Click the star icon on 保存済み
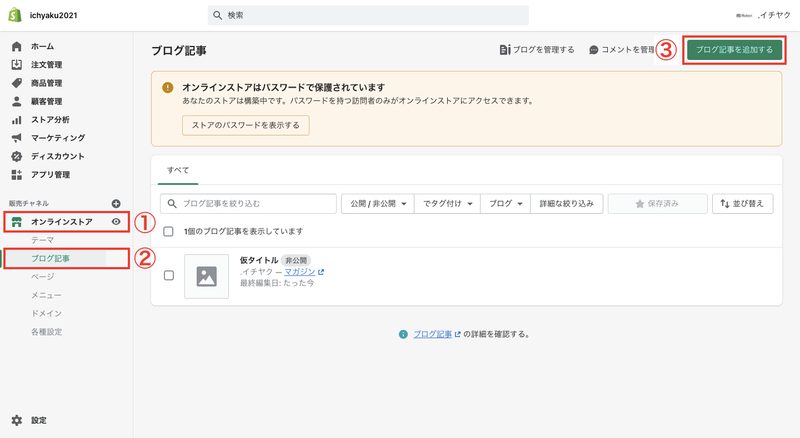Viewport: 800px width, 438px height. [x=640, y=204]
